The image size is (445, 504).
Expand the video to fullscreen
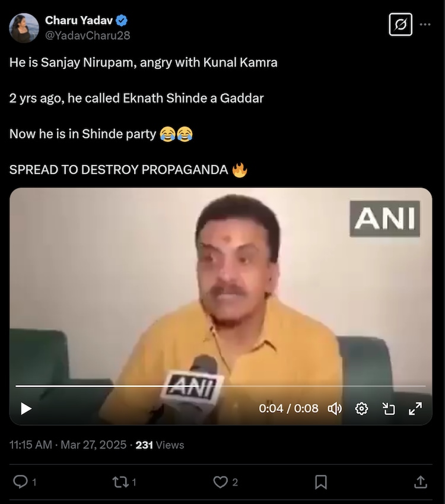415,408
